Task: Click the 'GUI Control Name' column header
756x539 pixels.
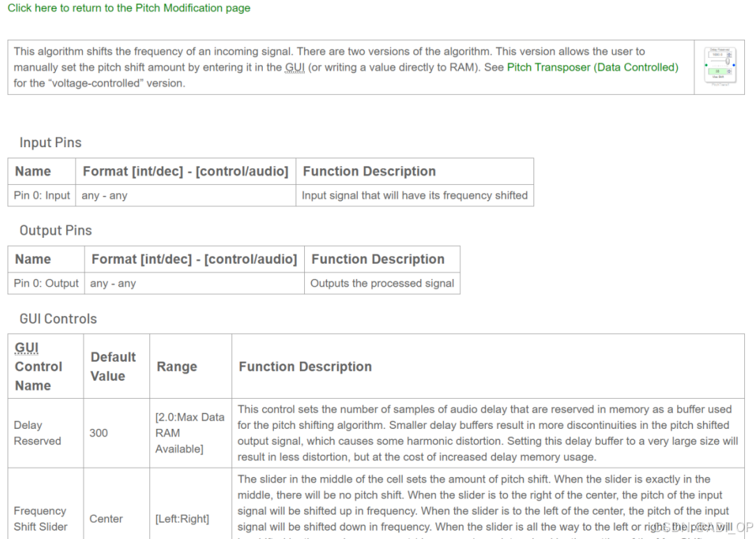Action: coord(46,366)
